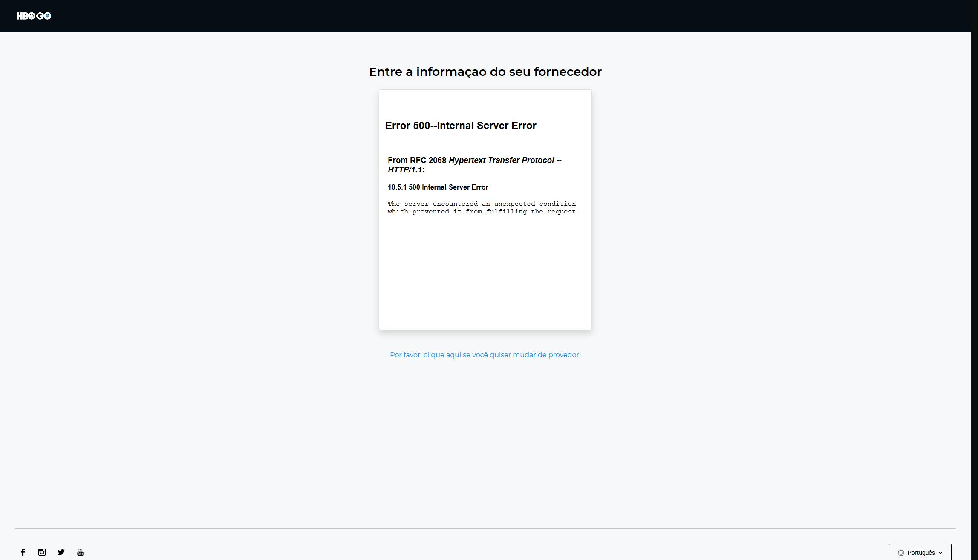Click the footer divider line area
This screenshot has height=560, width=978.
click(x=485, y=528)
